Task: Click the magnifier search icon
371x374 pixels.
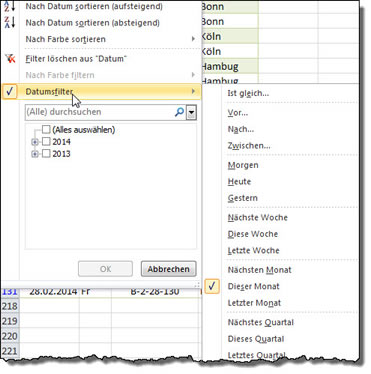Action: click(179, 112)
